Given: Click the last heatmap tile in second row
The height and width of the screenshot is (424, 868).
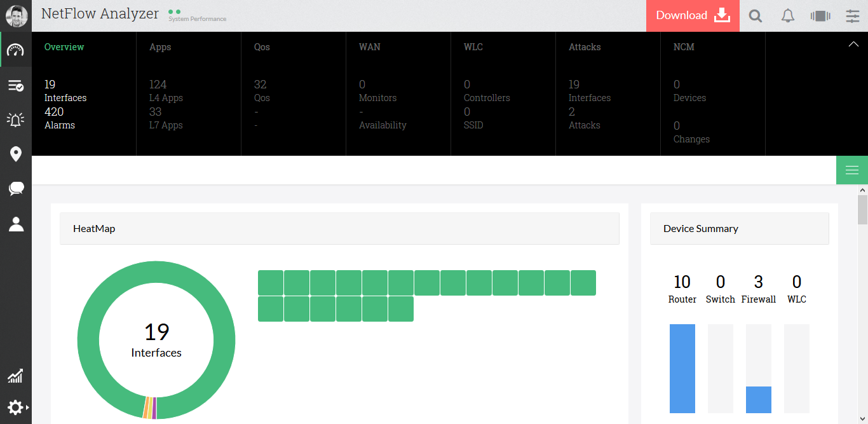Looking at the screenshot, I should 401,309.
